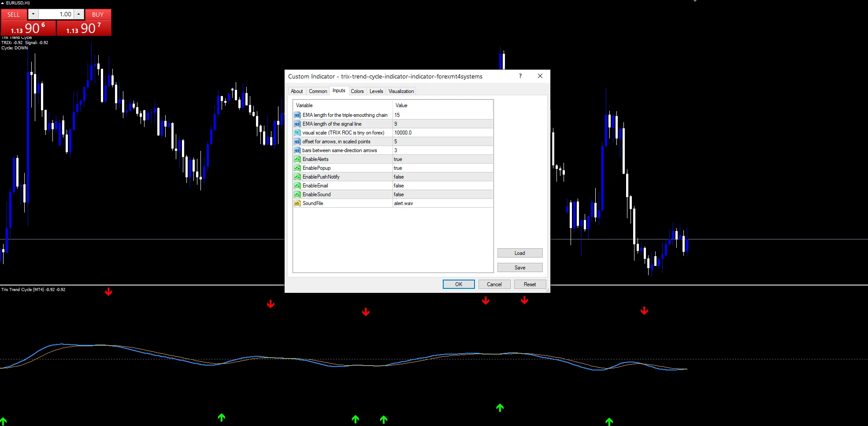Increase lot volume with the up arrow

79,15
